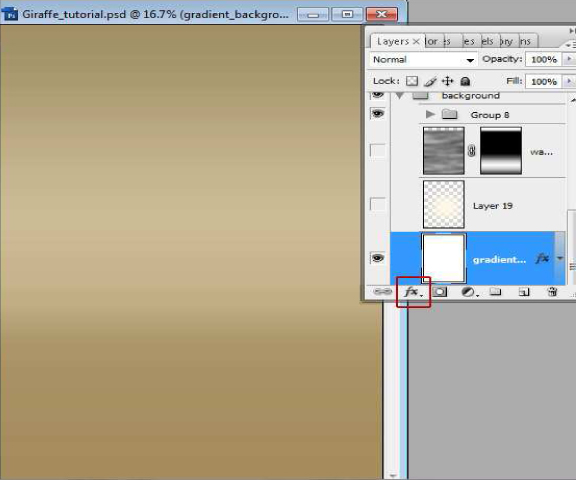Expand Group 8 folder

pyautogui.click(x=430, y=114)
